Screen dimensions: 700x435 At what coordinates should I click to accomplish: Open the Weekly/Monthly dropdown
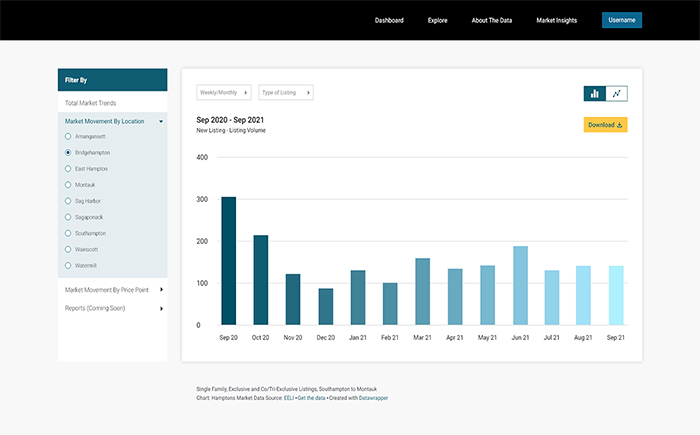click(224, 92)
